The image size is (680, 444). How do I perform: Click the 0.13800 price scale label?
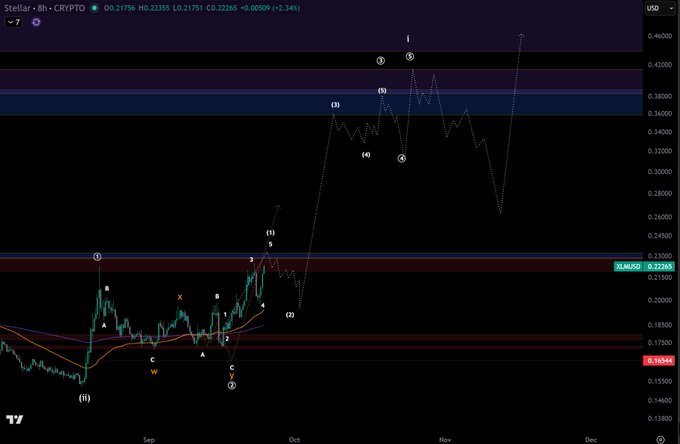(x=660, y=418)
